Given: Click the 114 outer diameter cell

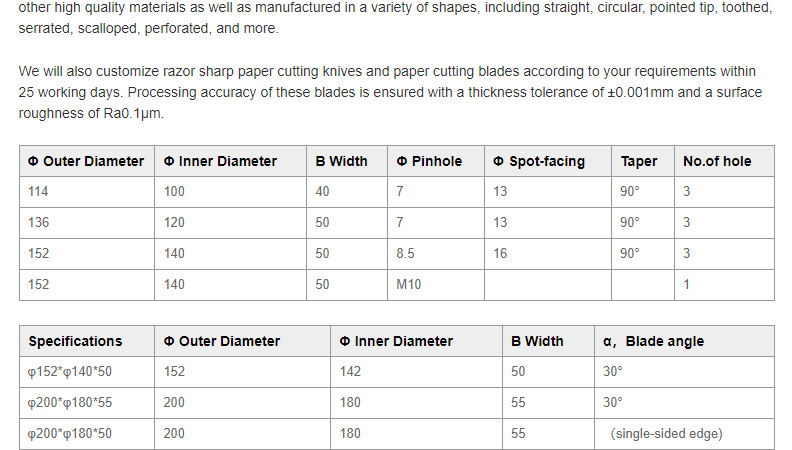Looking at the screenshot, I should [38, 192].
